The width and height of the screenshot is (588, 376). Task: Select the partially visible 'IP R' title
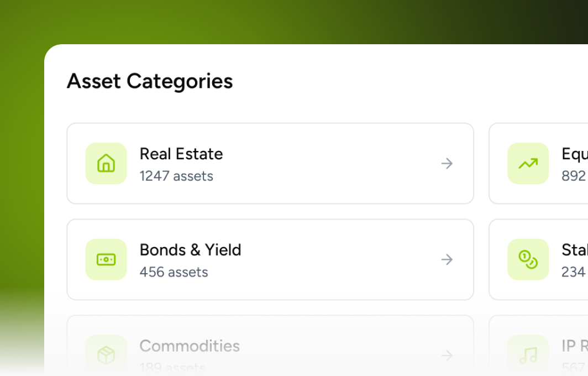click(574, 346)
